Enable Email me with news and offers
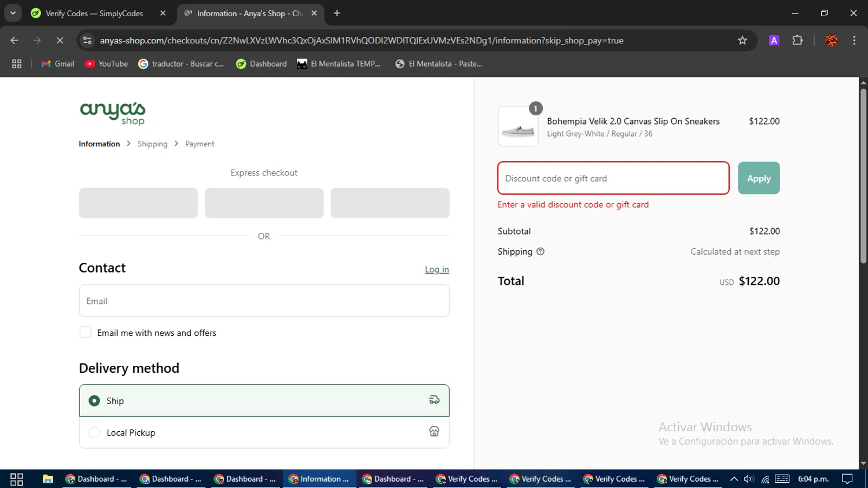Image resolution: width=868 pixels, height=488 pixels. click(x=85, y=332)
